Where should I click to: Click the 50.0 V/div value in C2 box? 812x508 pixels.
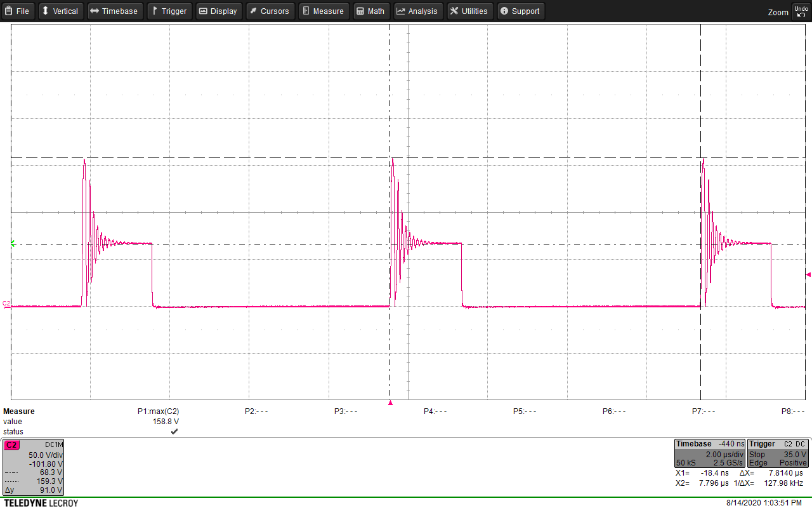click(46, 455)
